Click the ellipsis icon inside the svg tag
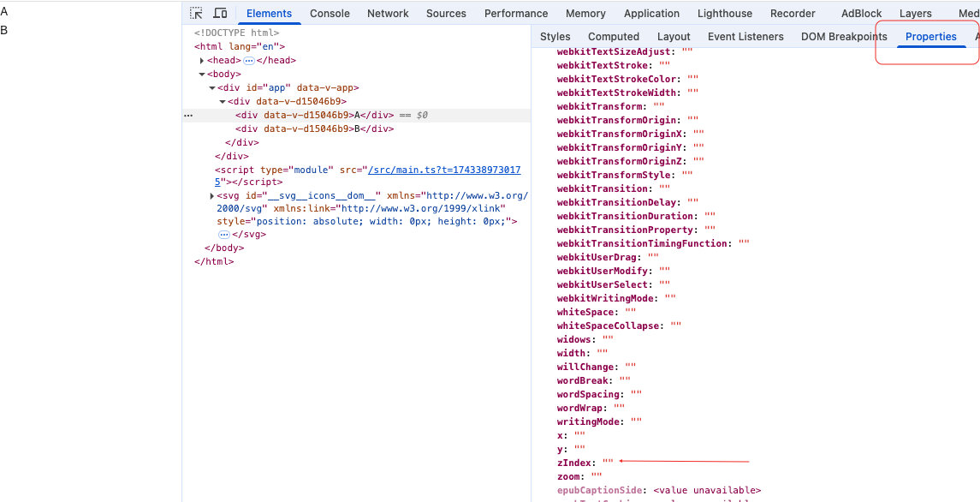980x502 pixels. [x=223, y=234]
